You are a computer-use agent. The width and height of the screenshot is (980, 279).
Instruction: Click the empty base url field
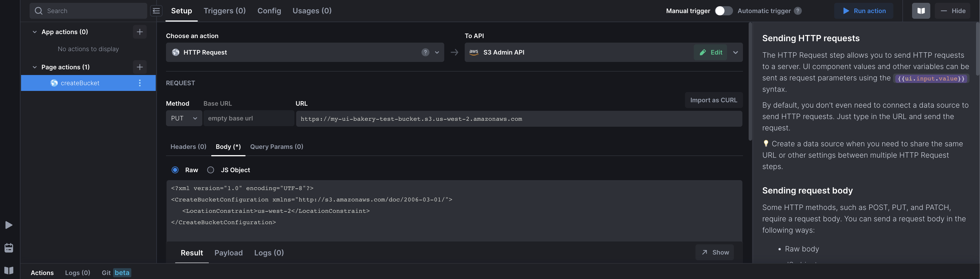[249, 118]
